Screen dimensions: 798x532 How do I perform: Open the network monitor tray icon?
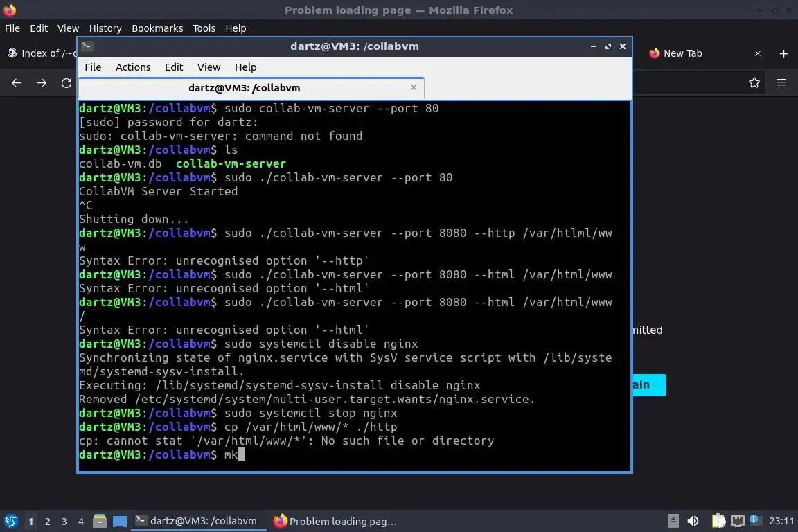click(x=737, y=521)
